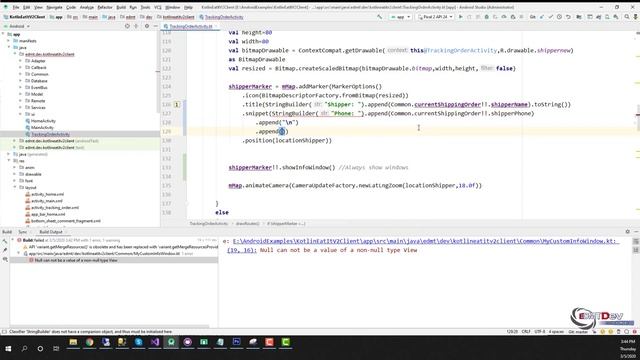Click the pin icon in Build panel
The image size is (640, 360).
[5, 250]
